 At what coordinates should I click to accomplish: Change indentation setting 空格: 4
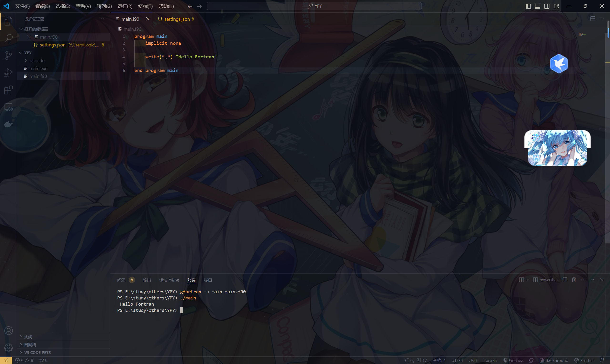[x=439, y=360]
